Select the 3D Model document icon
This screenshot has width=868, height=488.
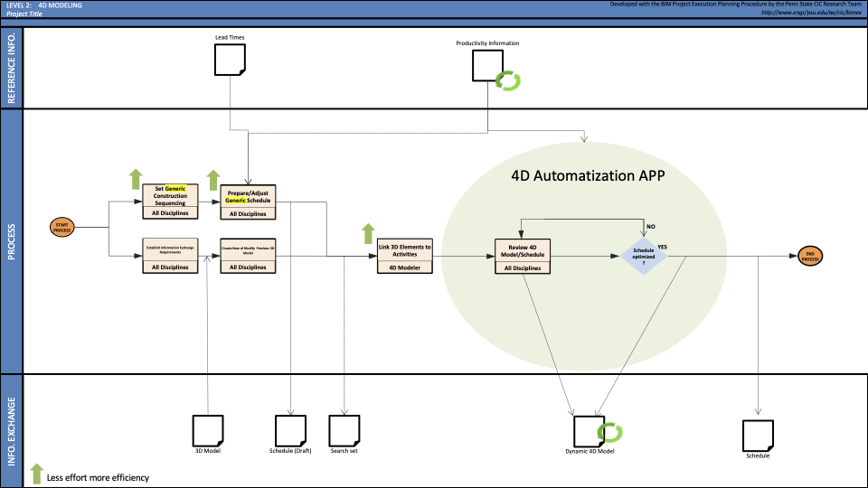tap(208, 430)
